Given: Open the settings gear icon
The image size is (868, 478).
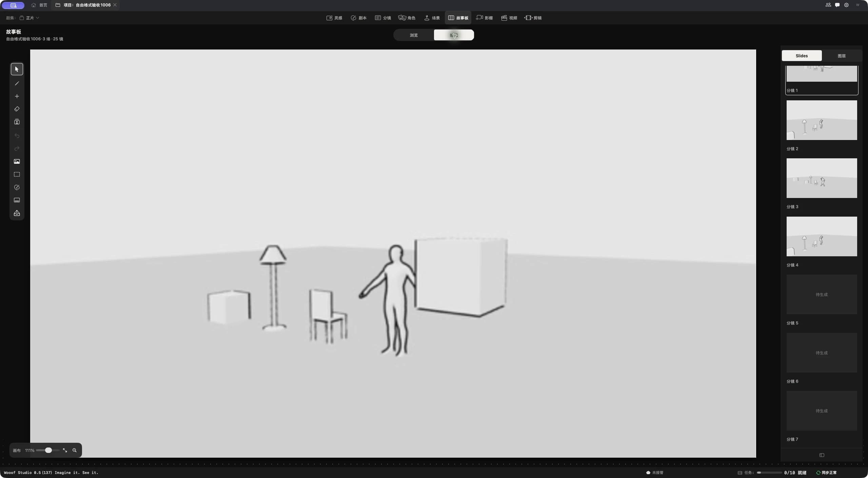Looking at the screenshot, I should pos(846,5).
